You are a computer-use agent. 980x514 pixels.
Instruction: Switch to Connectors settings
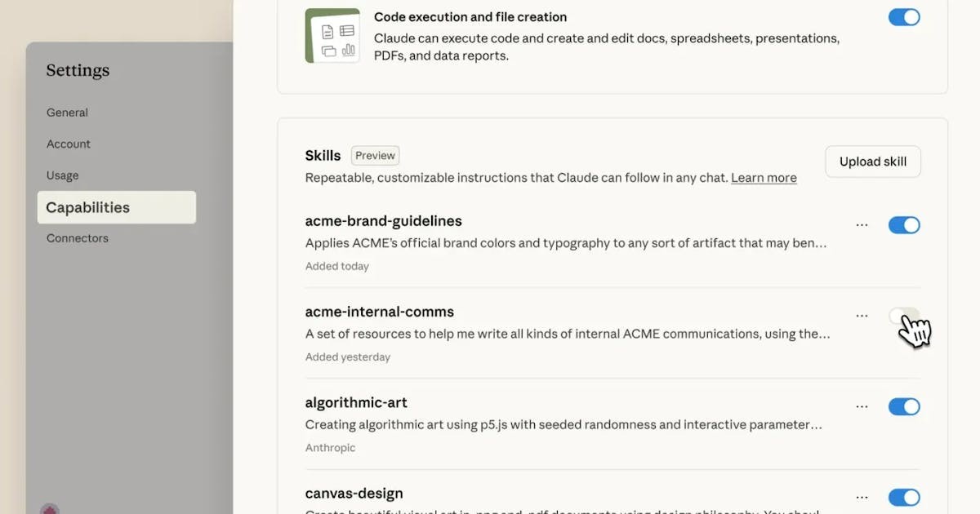(x=78, y=238)
